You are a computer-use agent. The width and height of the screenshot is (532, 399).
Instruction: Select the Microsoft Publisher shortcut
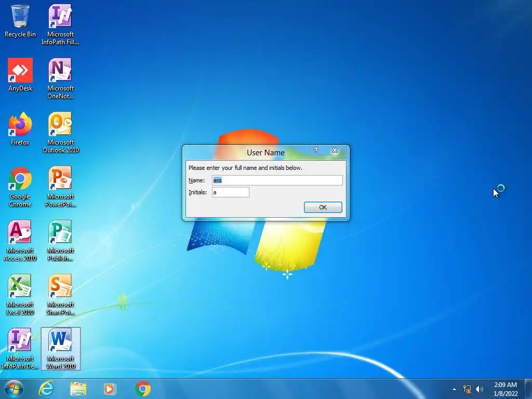coord(60,241)
